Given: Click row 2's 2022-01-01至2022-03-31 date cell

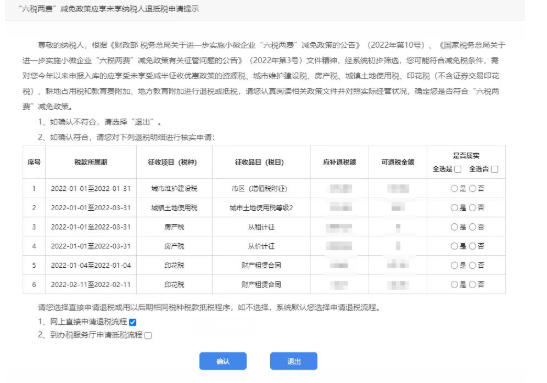Looking at the screenshot, I should click(91, 208).
